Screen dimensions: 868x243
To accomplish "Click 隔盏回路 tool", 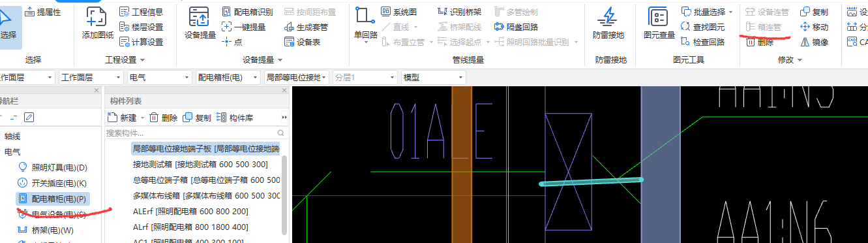I will pyautogui.click(x=516, y=27).
